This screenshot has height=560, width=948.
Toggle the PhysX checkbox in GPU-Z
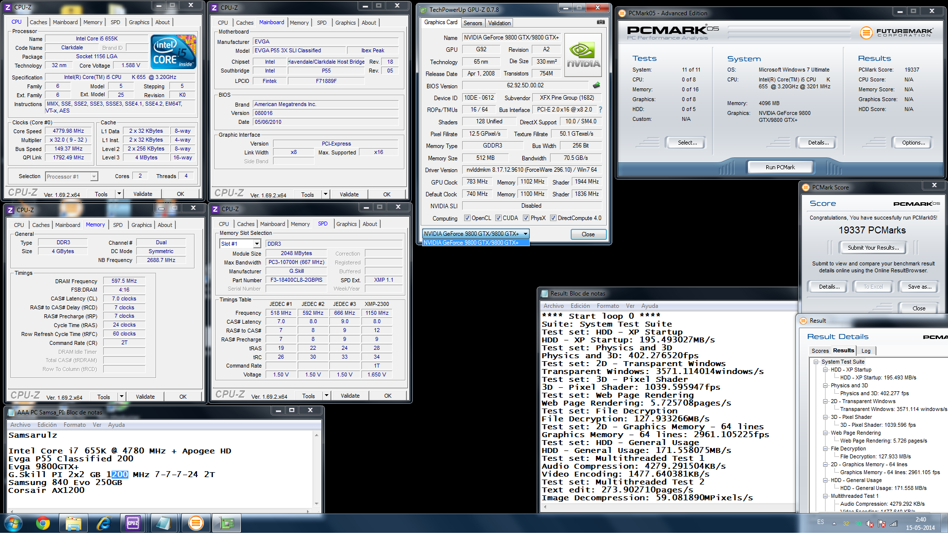526,218
